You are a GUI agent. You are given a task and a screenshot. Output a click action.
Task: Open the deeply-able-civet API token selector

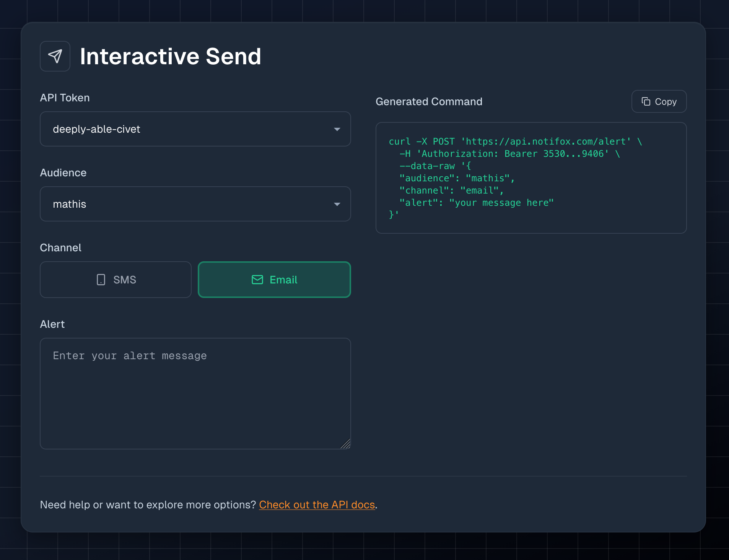pyautogui.click(x=195, y=129)
